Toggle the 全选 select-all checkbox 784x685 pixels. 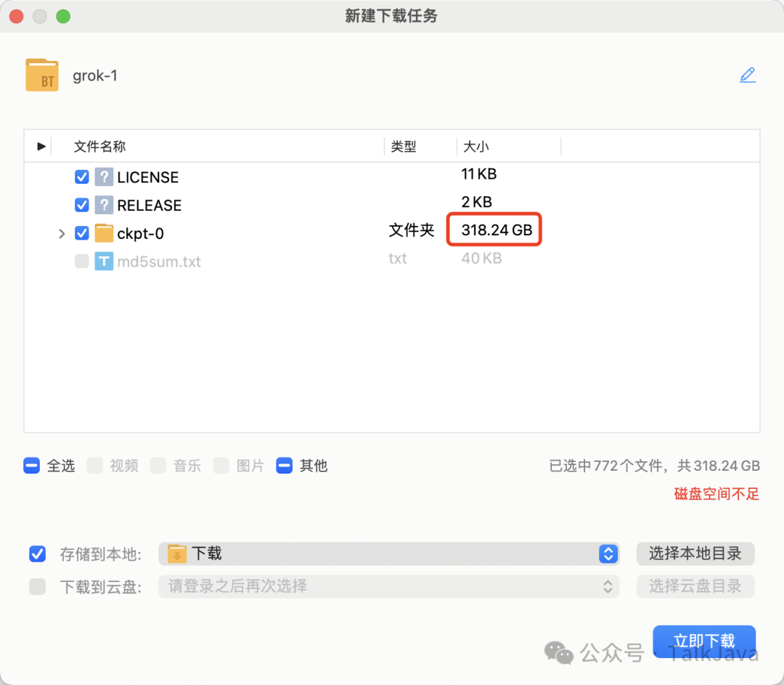point(31,466)
